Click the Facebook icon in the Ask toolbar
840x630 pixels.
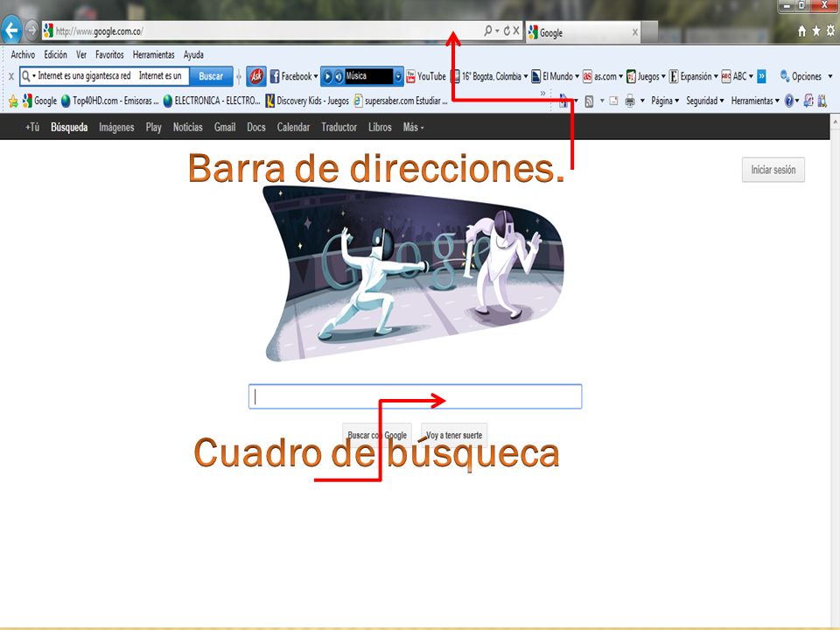click(274, 77)
